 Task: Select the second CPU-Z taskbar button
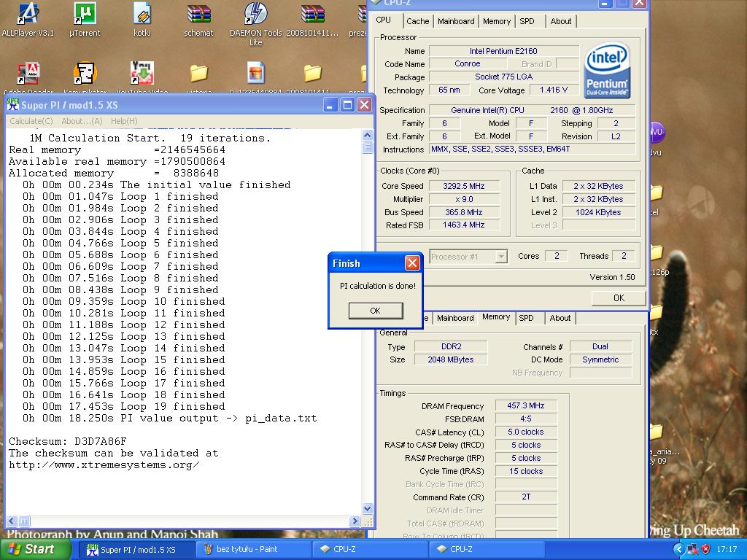487,550
